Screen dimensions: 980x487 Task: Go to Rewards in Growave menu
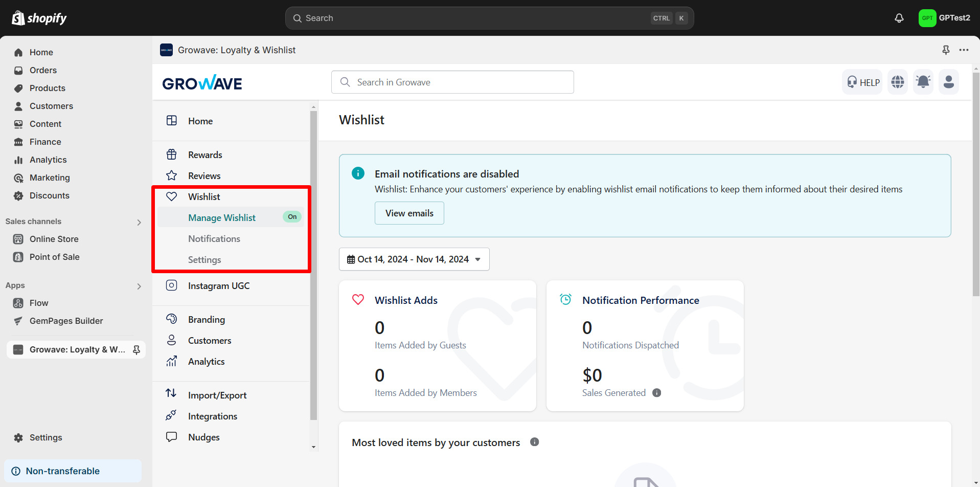(x=205, y=155)
